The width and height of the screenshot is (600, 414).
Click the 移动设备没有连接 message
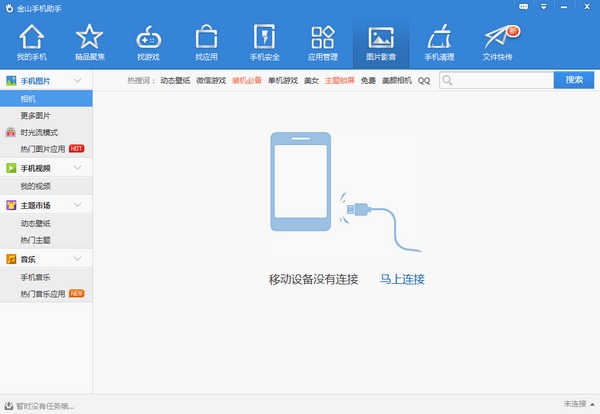pos(313,279)
